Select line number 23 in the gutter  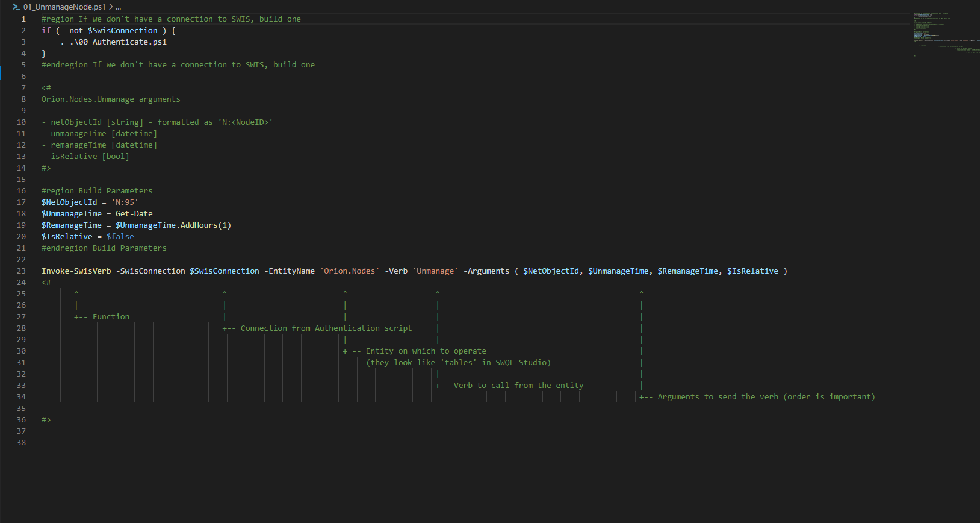[21, 271]
